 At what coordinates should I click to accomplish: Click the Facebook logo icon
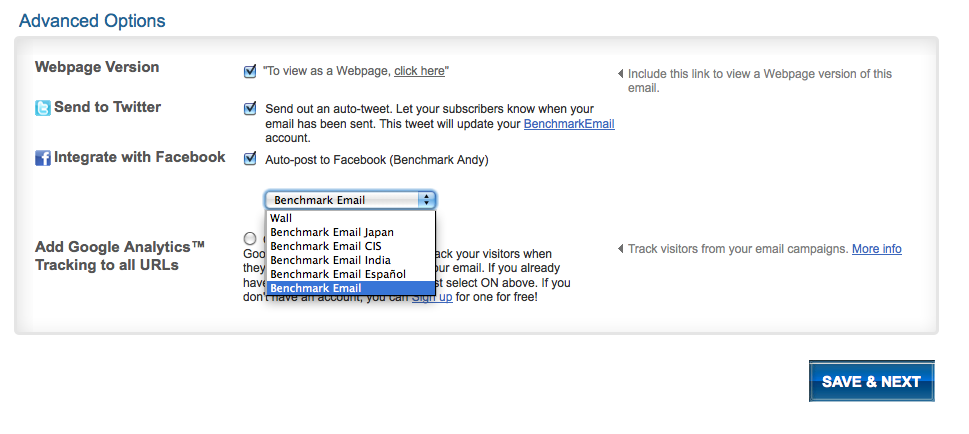tap(43, 158)
